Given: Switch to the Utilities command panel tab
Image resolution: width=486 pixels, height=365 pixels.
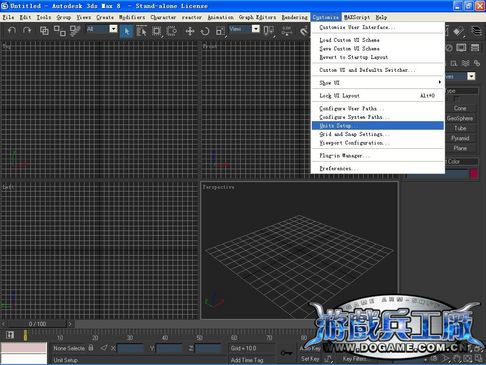Looking at the screenshot, I should coord(475,47).
